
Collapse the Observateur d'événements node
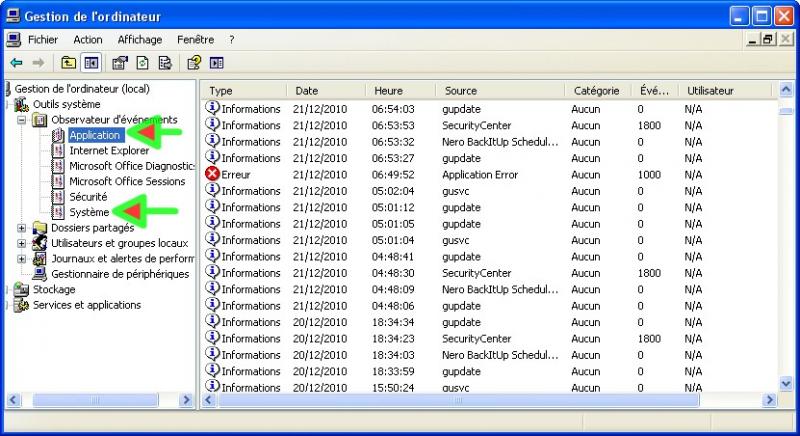23,120
